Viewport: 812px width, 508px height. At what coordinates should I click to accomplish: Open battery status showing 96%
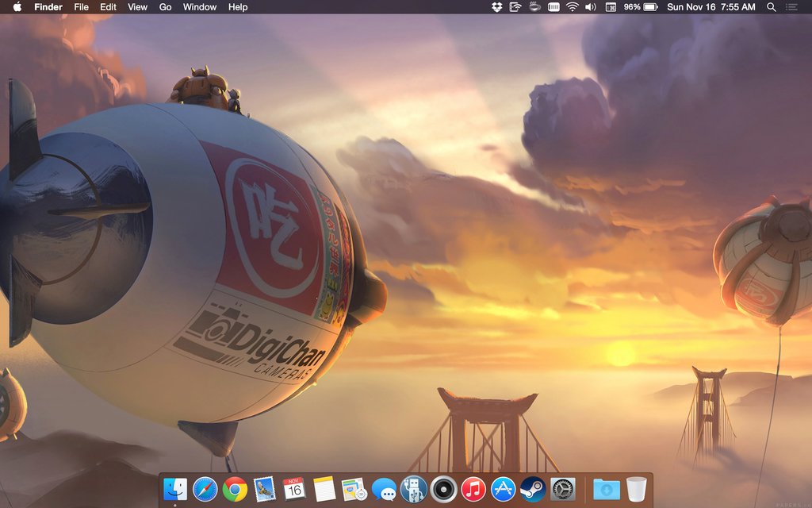(641, 6)
